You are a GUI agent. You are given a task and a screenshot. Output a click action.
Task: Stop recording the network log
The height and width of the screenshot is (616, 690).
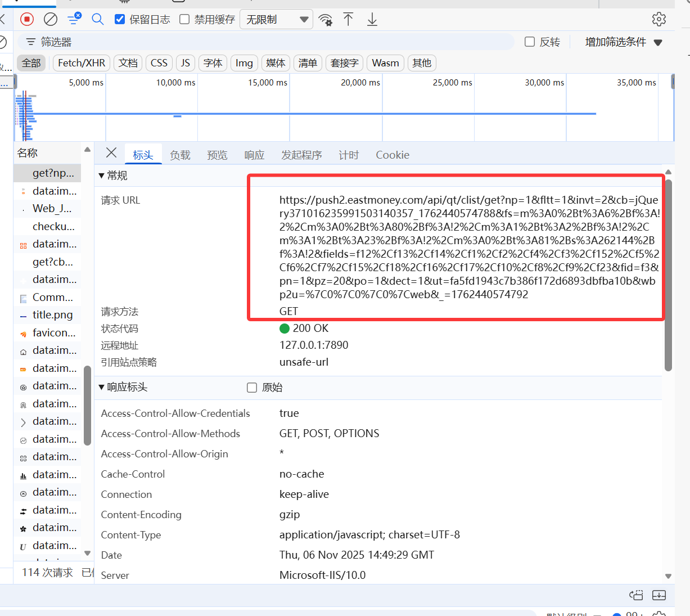[x=26, y=19]
